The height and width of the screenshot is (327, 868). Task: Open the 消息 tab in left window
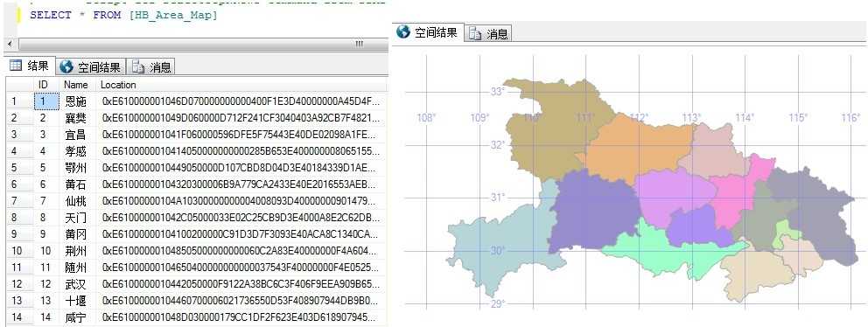[151, 67]
